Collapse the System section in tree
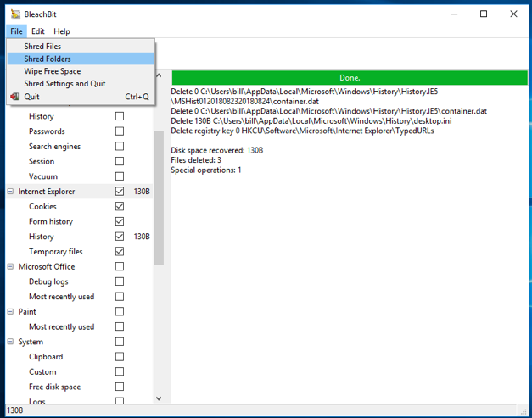This screenshot has height=418, width=532. [10, 342]
